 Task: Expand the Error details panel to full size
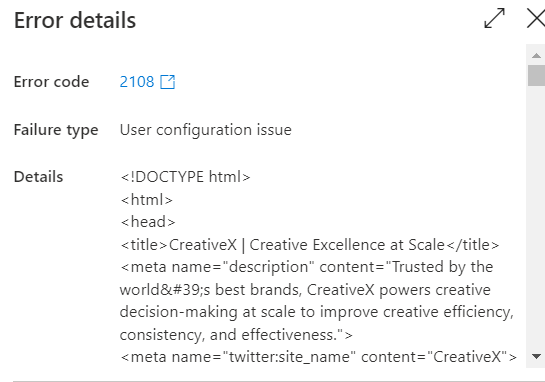pyautogui.click(x=494, y=18)
